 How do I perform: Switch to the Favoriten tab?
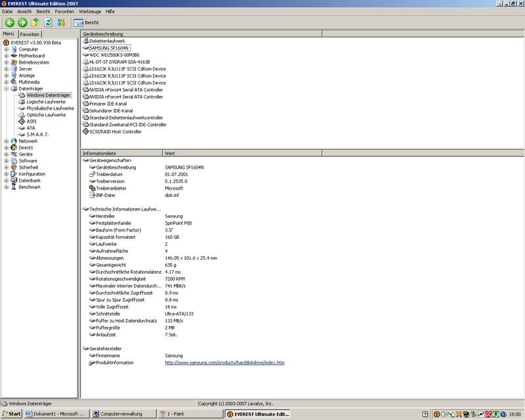coord(30,34)
